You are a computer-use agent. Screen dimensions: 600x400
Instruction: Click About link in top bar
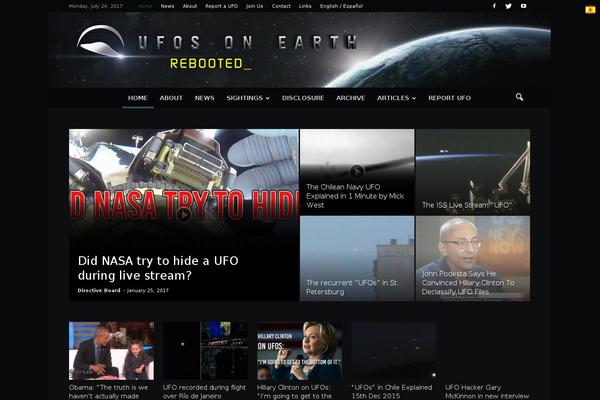pos(189,6)
